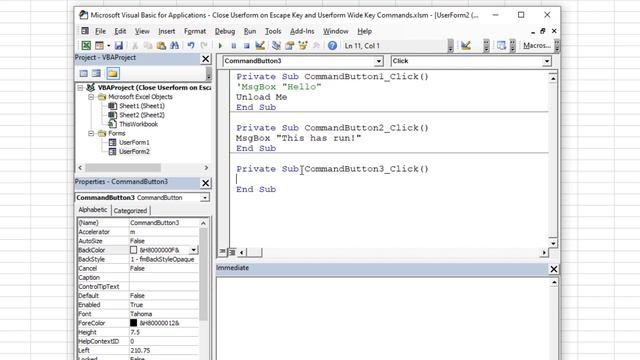
Task: Select UserForm2 in project tree
Action: coord(134,151)
